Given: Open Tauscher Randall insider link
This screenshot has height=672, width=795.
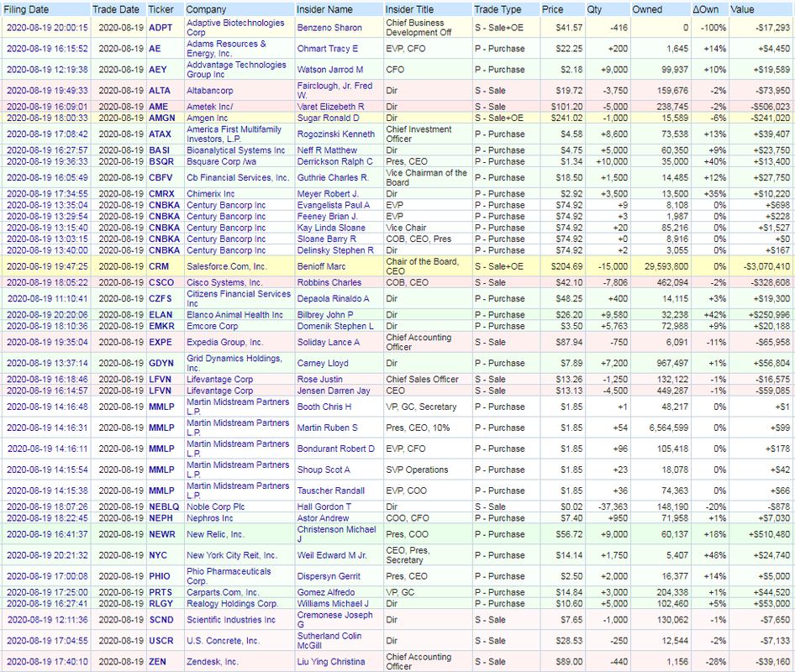Looking at the screenshot, I should pos(330,491).
